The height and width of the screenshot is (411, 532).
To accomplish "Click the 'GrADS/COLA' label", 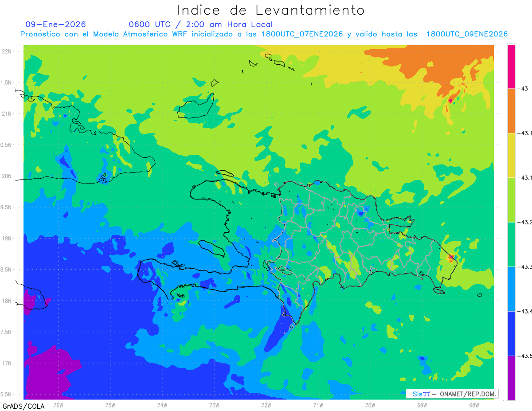I will pos(23,406).
